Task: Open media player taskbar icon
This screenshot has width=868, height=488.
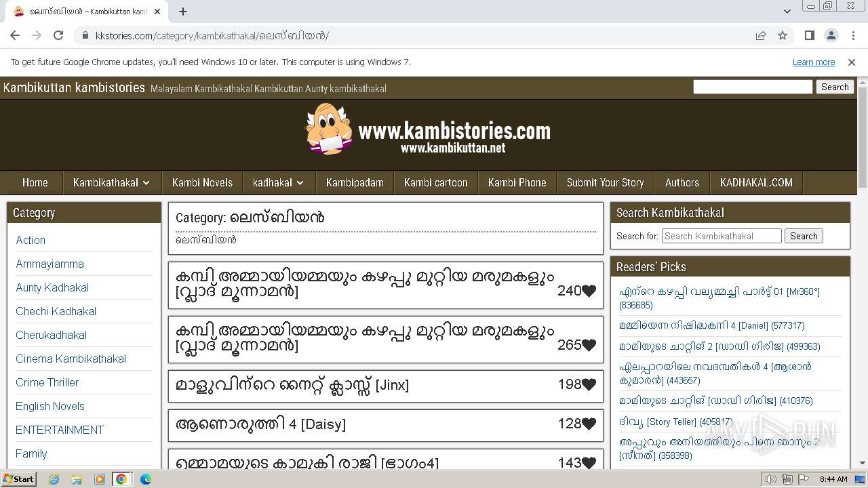Action: (x=100, y=479)
